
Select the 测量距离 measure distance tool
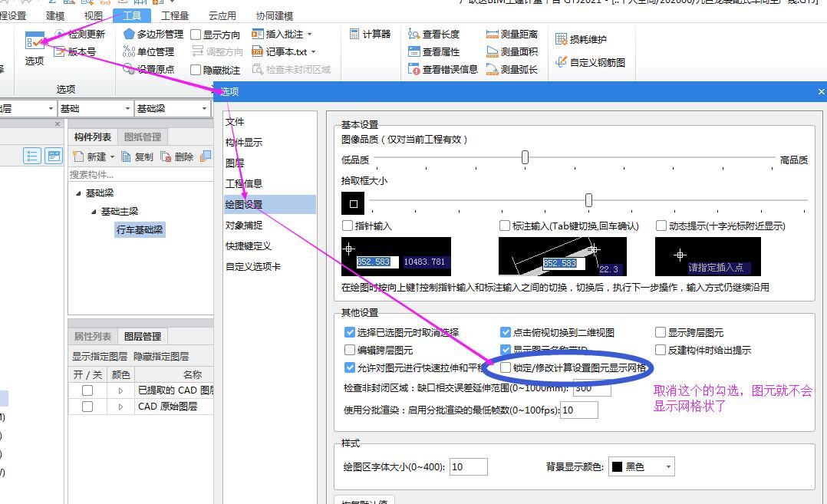click(x=512, y=35)
